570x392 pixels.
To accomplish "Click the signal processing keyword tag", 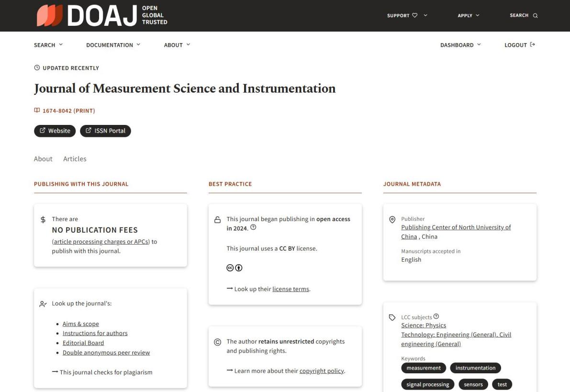I will click(x=427, y=384).
